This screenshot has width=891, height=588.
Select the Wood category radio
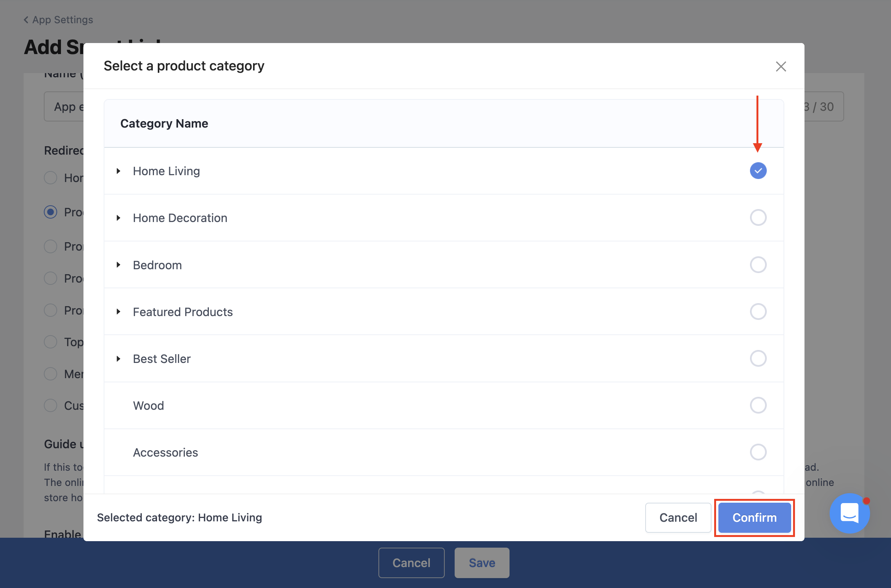click(758, 405)
